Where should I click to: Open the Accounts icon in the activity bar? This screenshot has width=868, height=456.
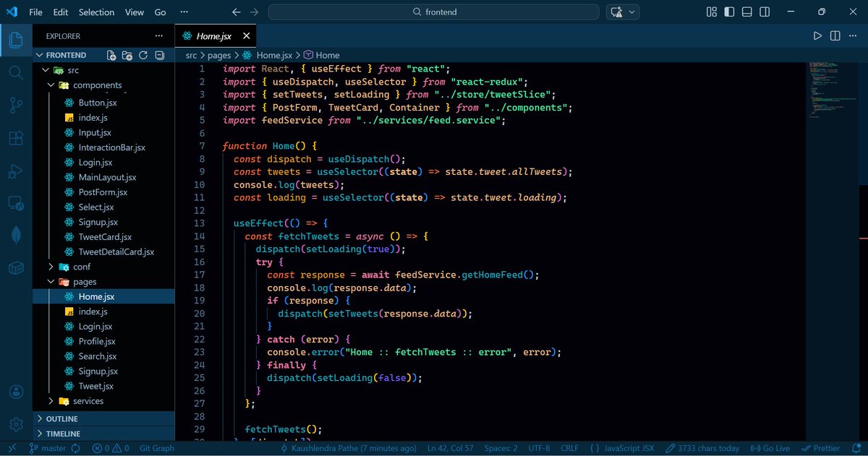(x=16, y=392)
